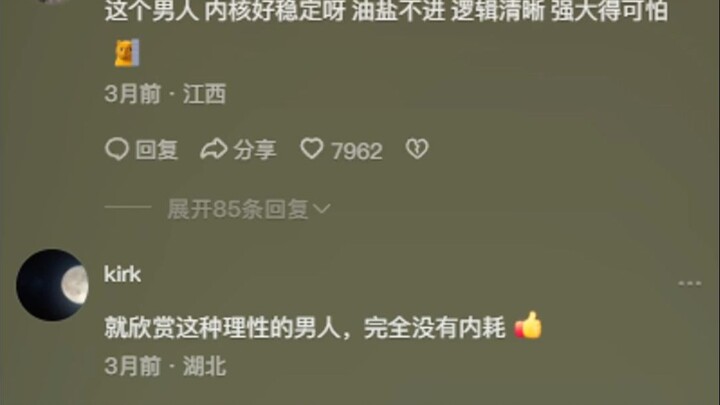Click the yellow emoji sticker in top comment
This screenshot has height=405, width=720.
pyautogui.click(x=126, y=53)
